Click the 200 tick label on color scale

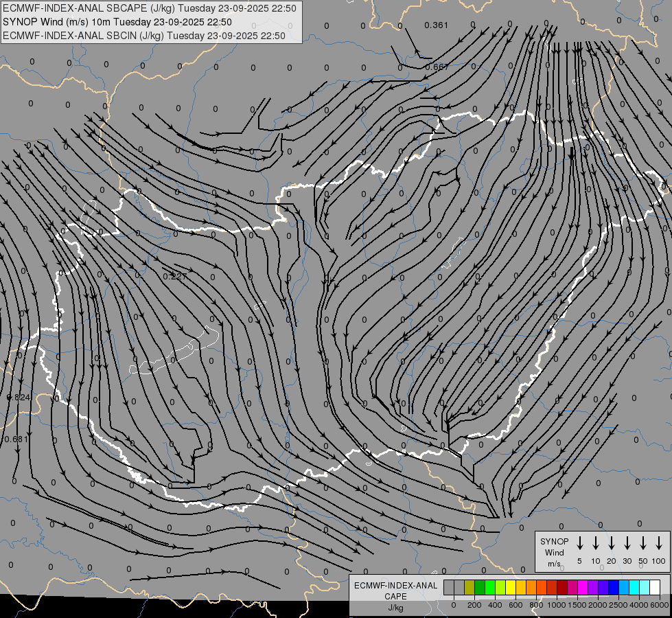[474, 605]
